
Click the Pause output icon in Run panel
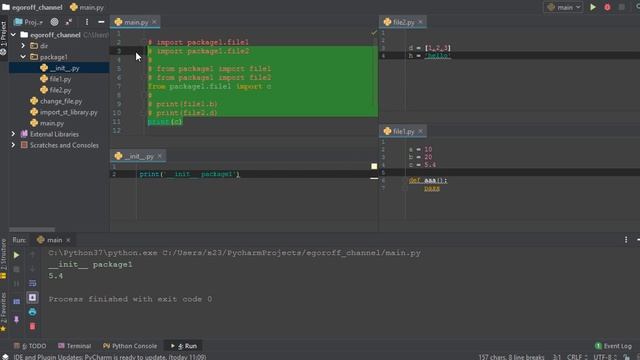coord(16,283)
